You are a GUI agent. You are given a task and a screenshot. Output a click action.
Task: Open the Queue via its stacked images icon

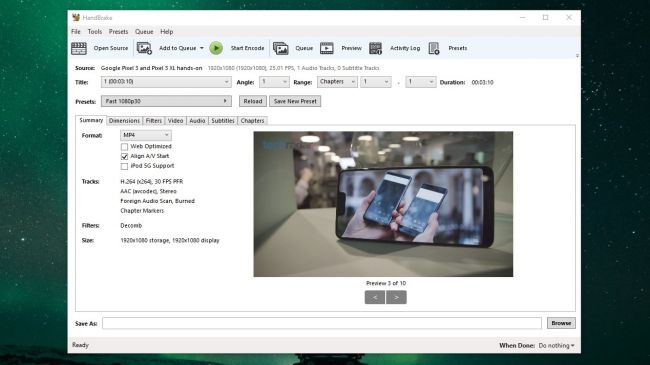tap(281, 49)
